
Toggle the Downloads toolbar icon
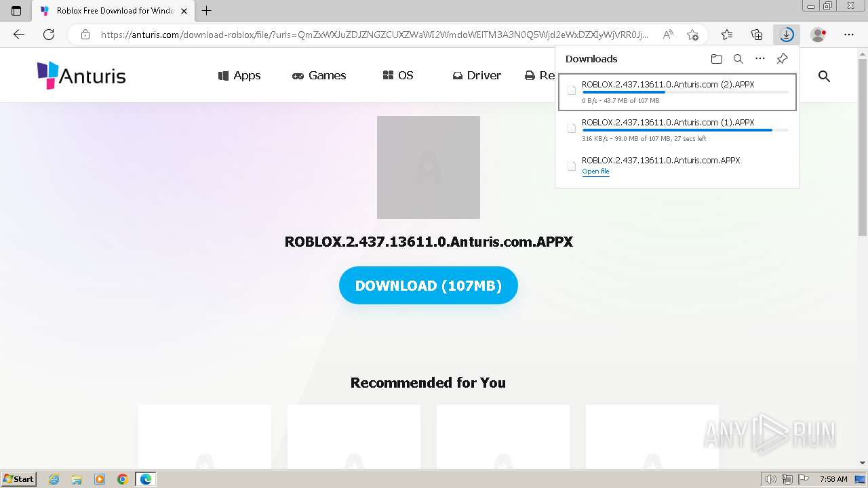pos(787,35)
